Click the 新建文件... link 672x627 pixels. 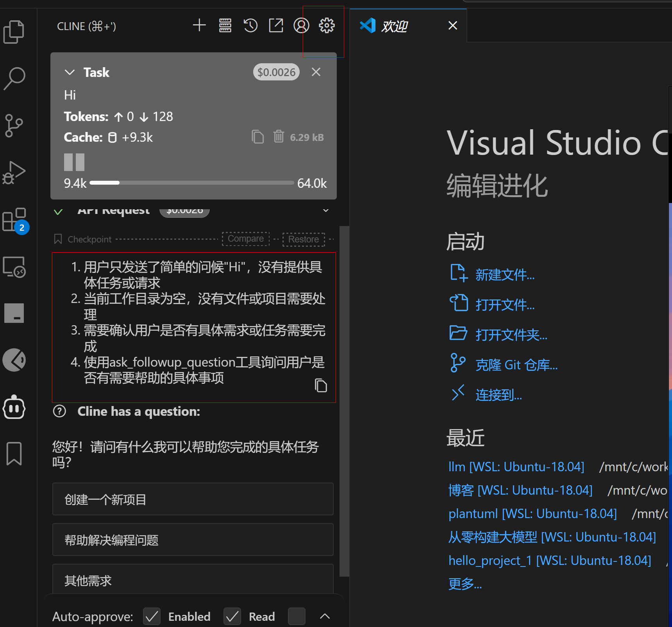coord(505,275)
